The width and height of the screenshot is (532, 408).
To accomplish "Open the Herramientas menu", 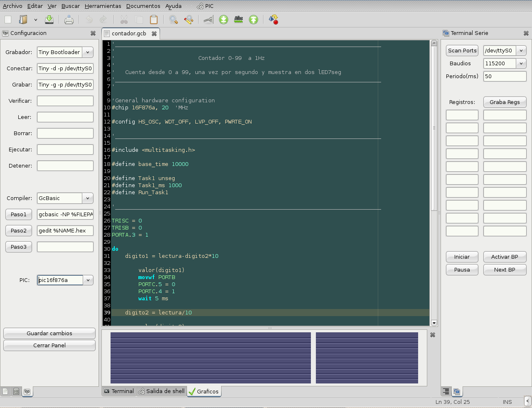I will click(103, 6).
